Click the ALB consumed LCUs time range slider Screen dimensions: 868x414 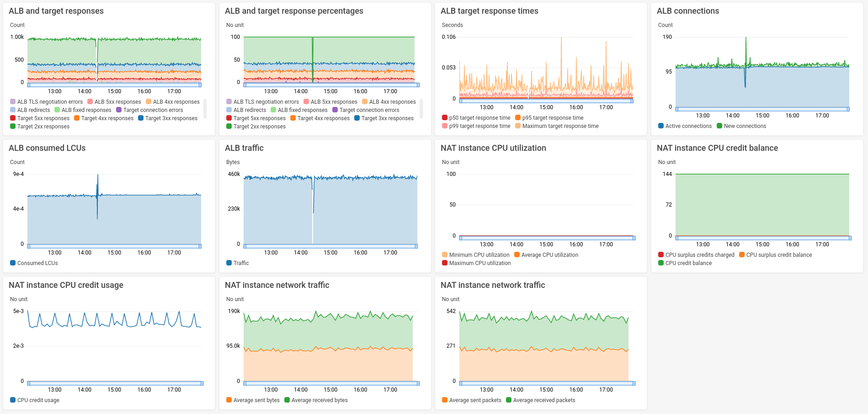point(114,246)
